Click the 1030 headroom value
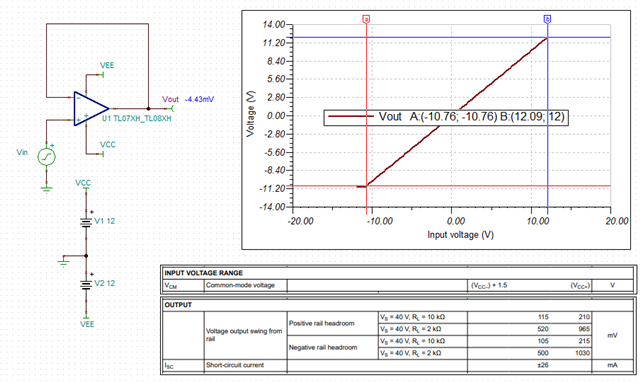The width and height of the screenshot is (640, 382). [x=582, y=353]
